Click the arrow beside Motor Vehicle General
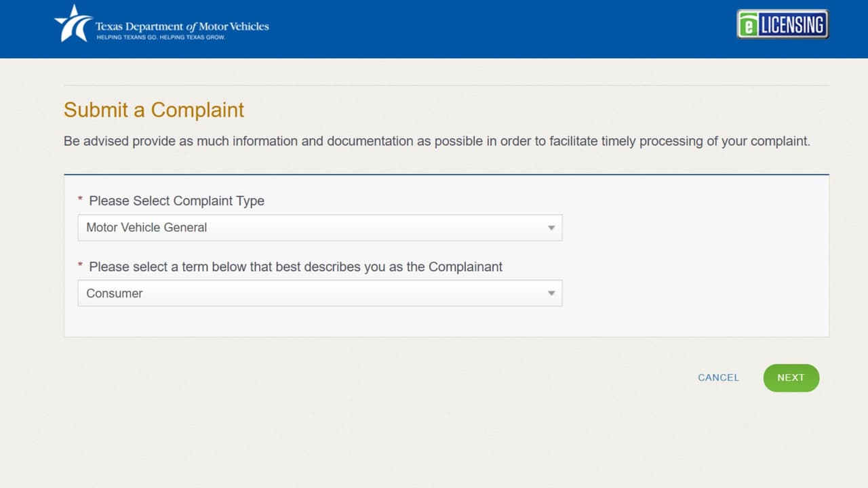Screen dimensions: 868x488 point(551,228)
